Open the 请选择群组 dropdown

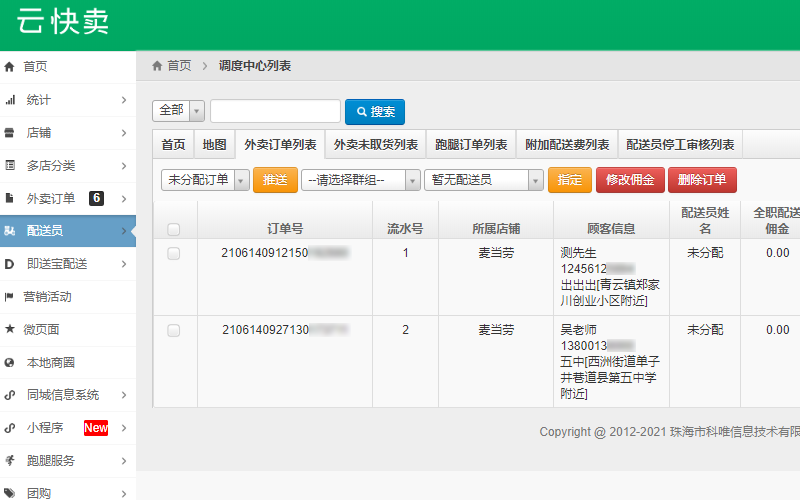361,180
